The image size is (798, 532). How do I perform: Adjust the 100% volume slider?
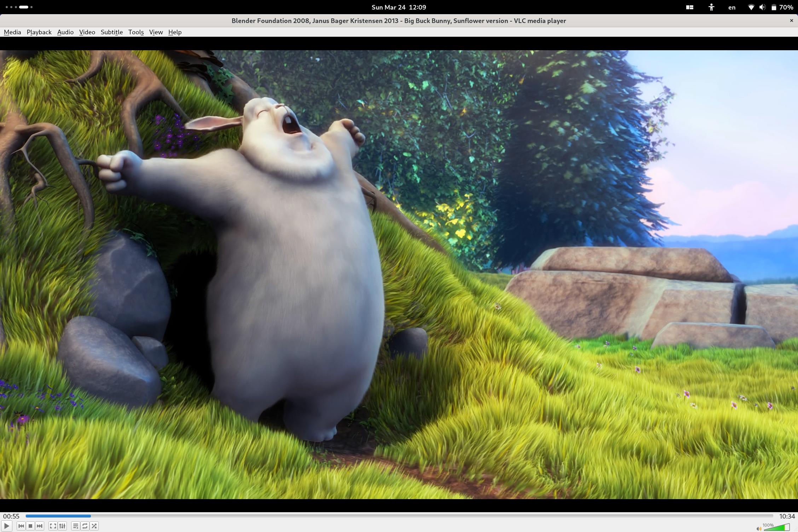pyautogui.click(x=778, y=526)
